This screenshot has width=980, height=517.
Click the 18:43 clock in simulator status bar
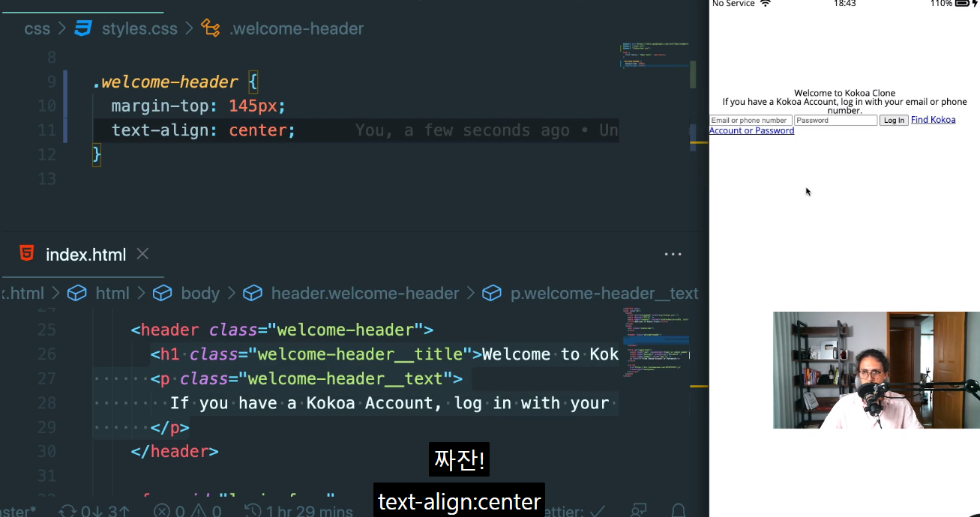844,4
